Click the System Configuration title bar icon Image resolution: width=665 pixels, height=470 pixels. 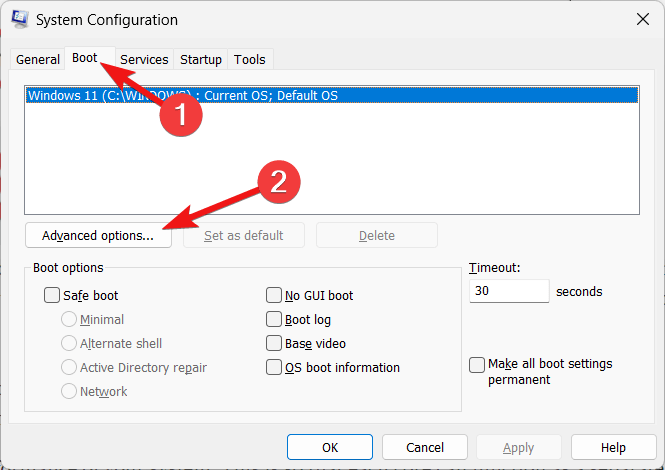(19, 20)
